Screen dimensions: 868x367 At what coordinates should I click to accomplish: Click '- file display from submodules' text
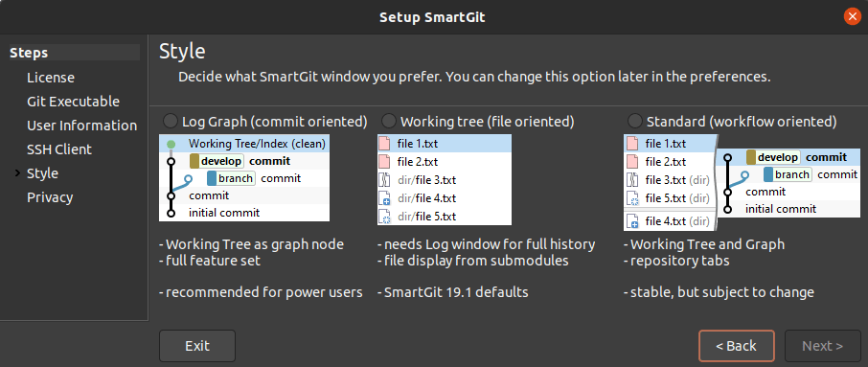pos(472,261)
